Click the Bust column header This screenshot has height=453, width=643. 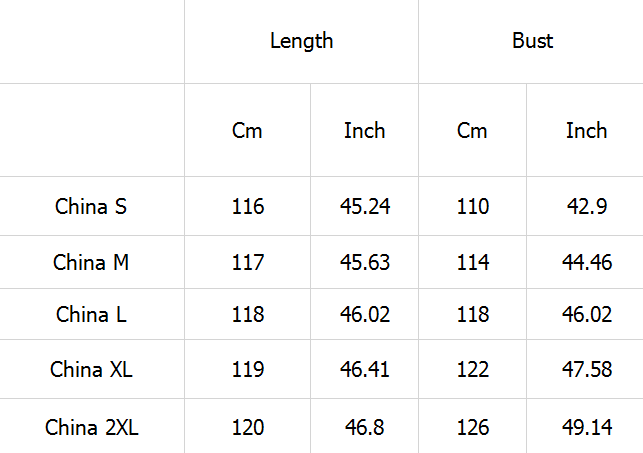(532, 41)
